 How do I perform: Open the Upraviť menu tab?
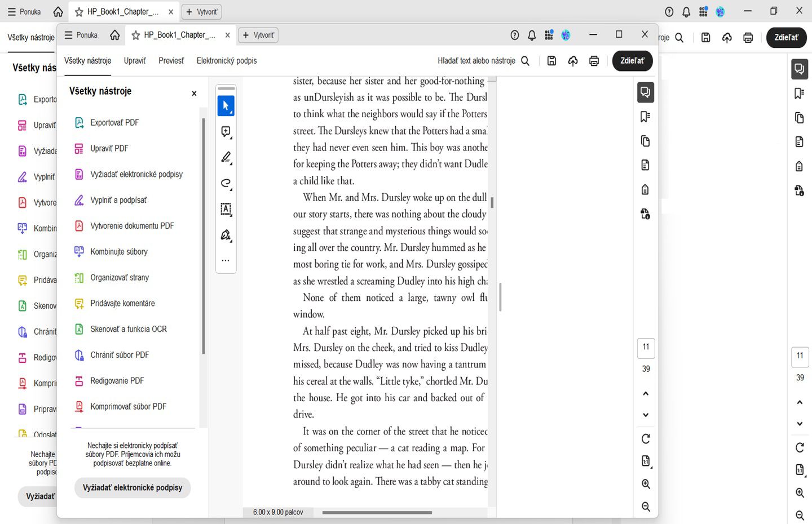click(x=135, y=61)
